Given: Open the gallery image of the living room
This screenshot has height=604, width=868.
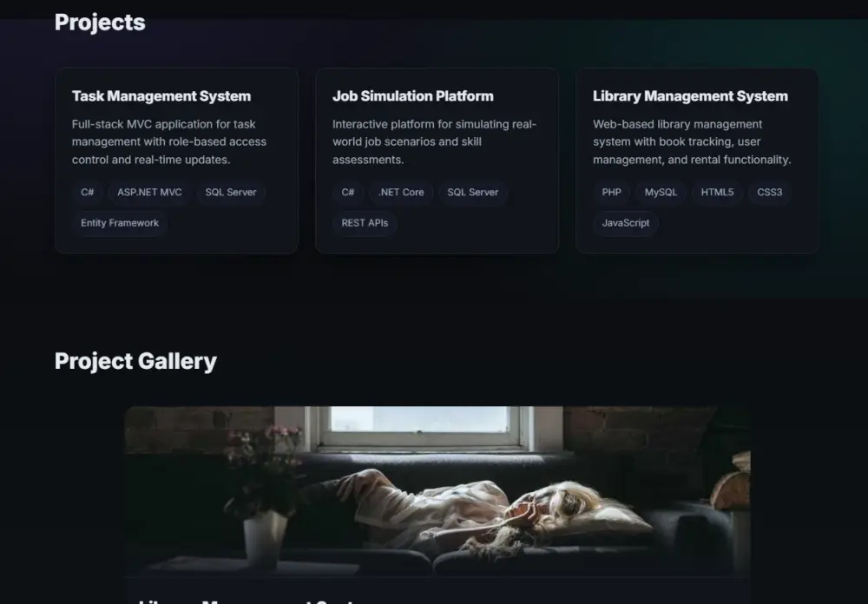Looking at the screenshot, I should pos(437,492).
